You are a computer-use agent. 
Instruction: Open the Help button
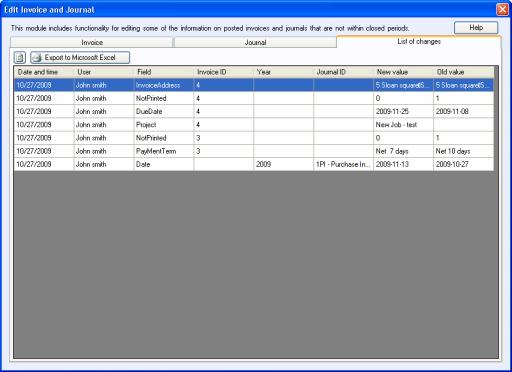click(x=476, y=28)
